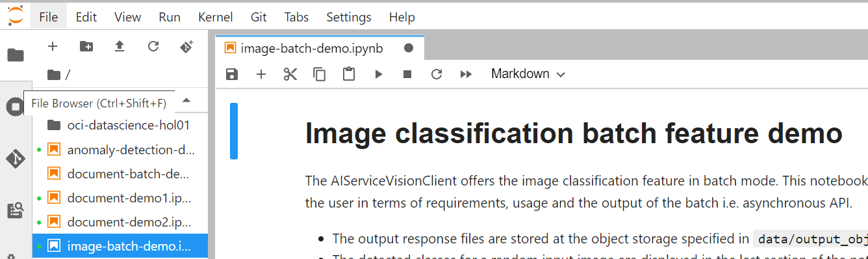Click the New Launcher plus icon

coord(53,46)
